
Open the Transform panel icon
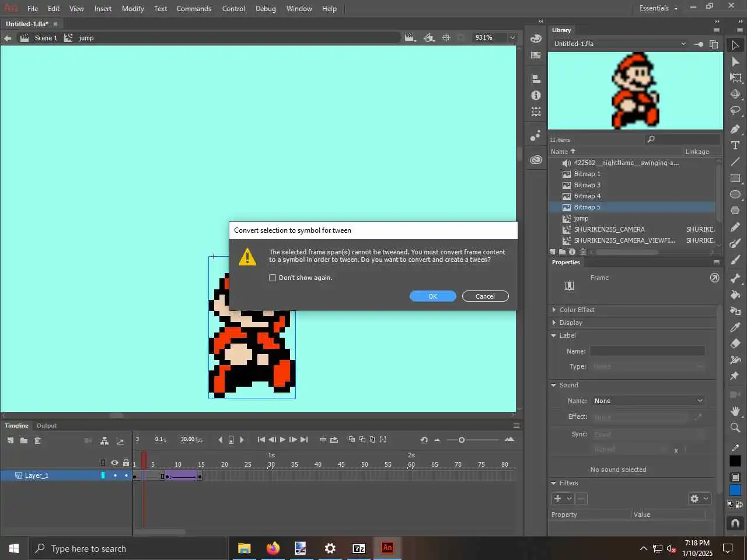[x=536, y=111]
